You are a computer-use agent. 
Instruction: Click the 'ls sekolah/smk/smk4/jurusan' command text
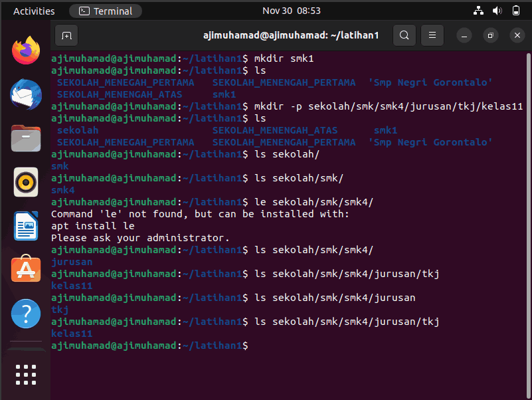pyautogui.click(x=335, y=298)
